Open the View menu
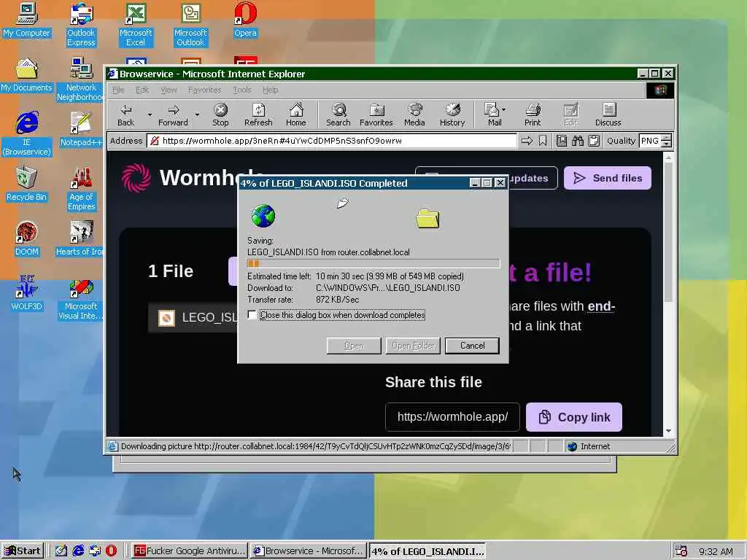 pyautogui.click(x=169, y=90)
